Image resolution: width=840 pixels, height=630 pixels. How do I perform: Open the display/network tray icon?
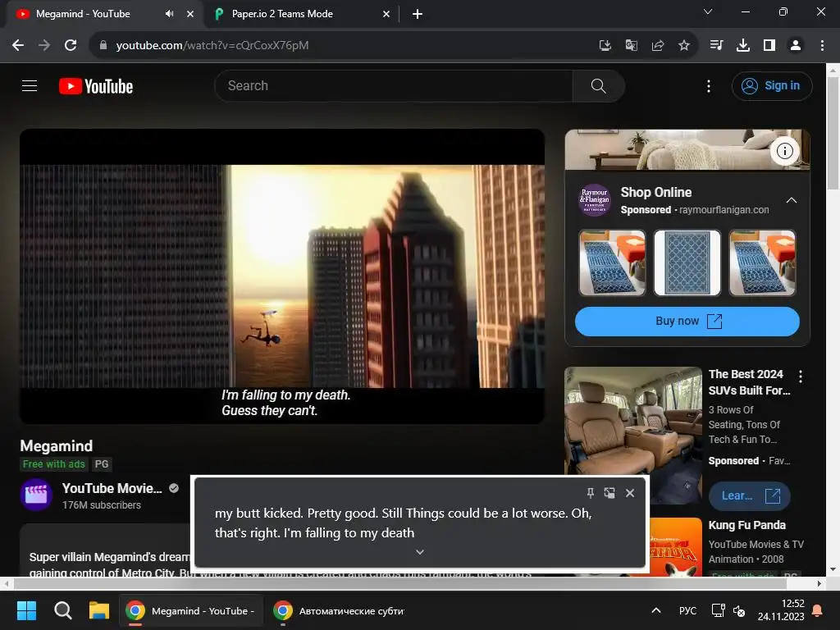[718, 610]
